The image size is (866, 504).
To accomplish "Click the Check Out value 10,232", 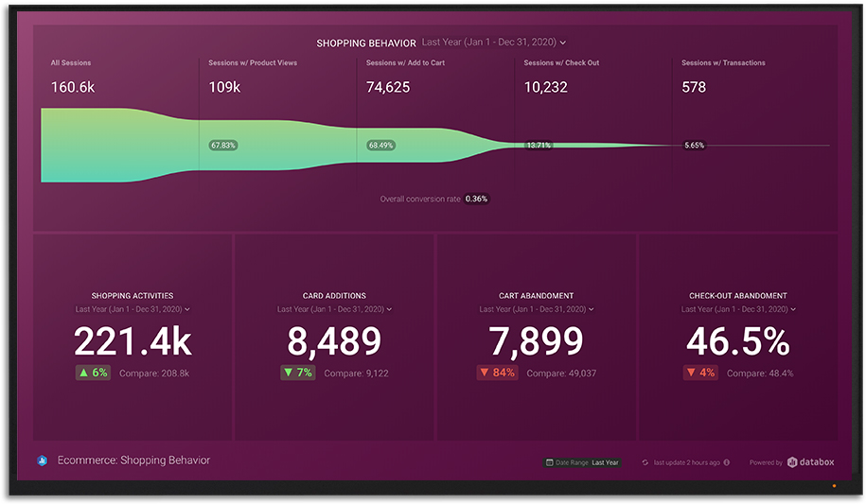I will point(546,87).
